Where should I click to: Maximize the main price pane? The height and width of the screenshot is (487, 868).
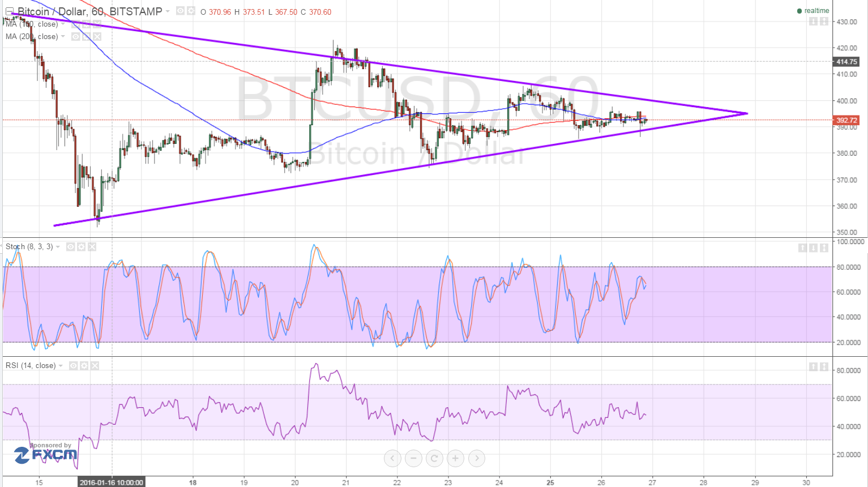824,22
